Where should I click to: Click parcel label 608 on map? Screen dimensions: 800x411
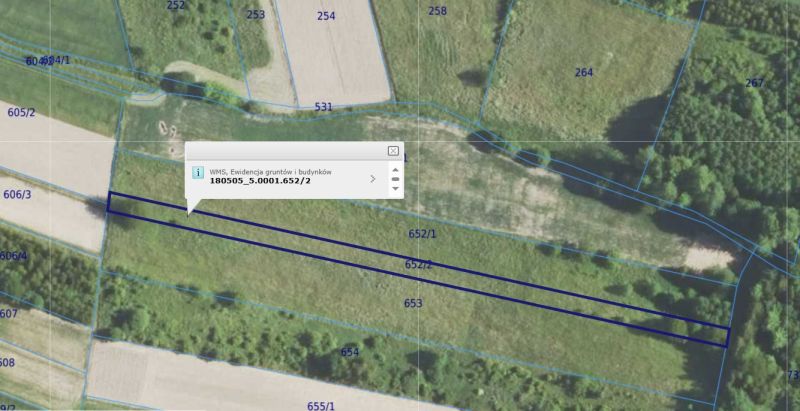point(7,363)
